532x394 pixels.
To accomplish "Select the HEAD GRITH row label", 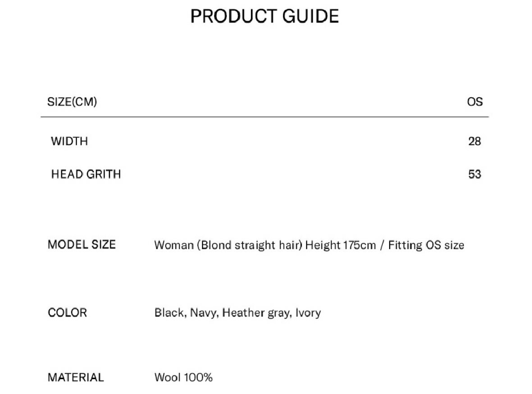I will [86, 174].
